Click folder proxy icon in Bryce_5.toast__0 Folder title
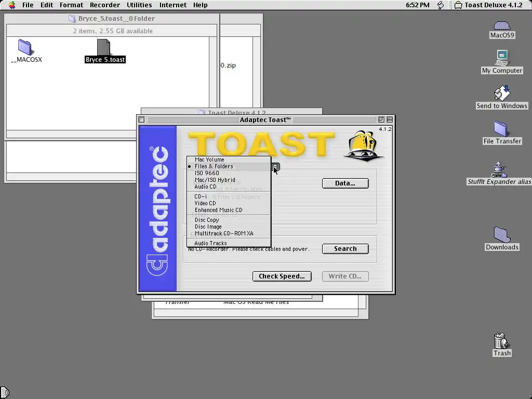Viewport: 532px width, 399px height. click(x=72, y=18)
